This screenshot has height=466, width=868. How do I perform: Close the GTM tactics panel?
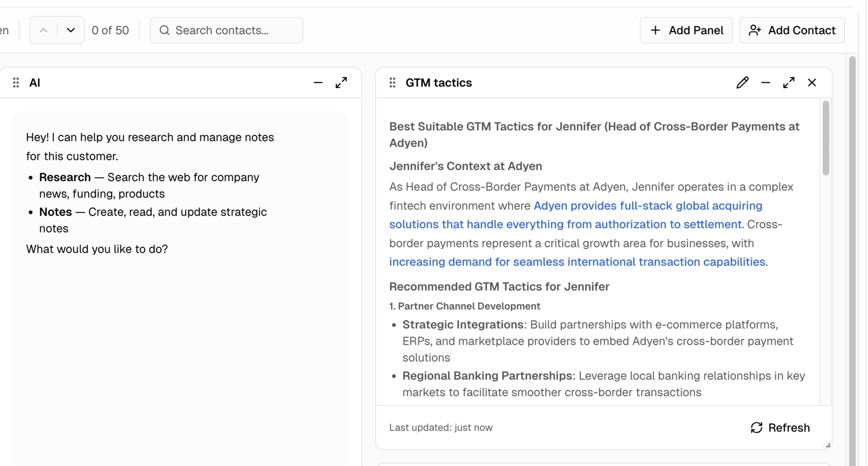pos(812,82)
